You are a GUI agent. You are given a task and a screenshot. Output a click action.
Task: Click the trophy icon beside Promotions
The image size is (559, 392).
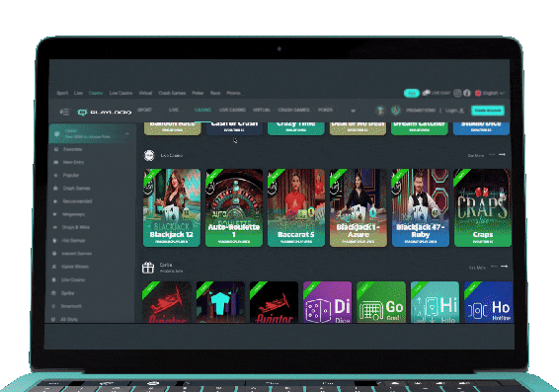[380, 111]
